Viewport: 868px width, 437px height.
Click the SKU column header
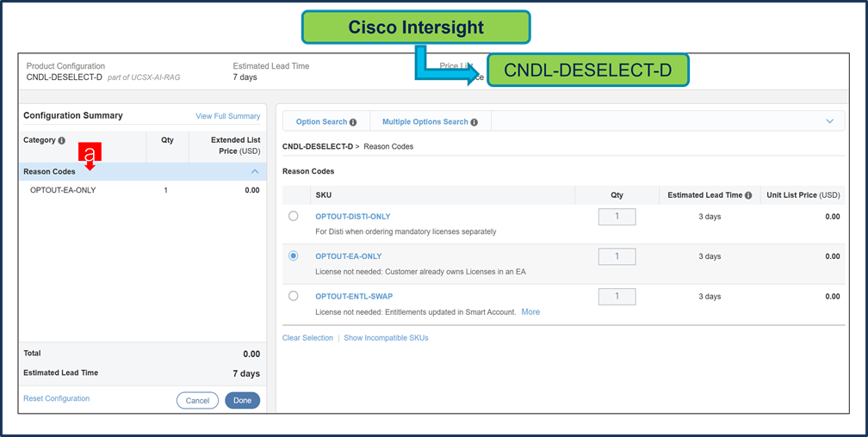click(x=324, y=195)
